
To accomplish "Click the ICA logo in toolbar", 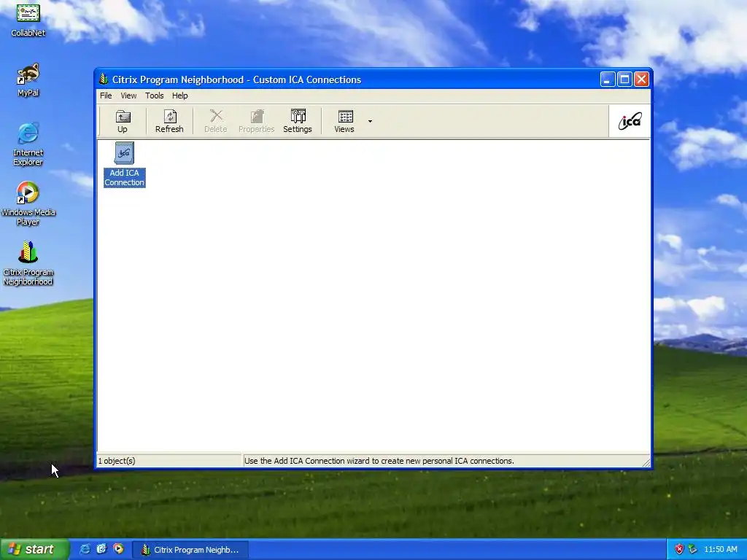I will (x=630, y=122).
